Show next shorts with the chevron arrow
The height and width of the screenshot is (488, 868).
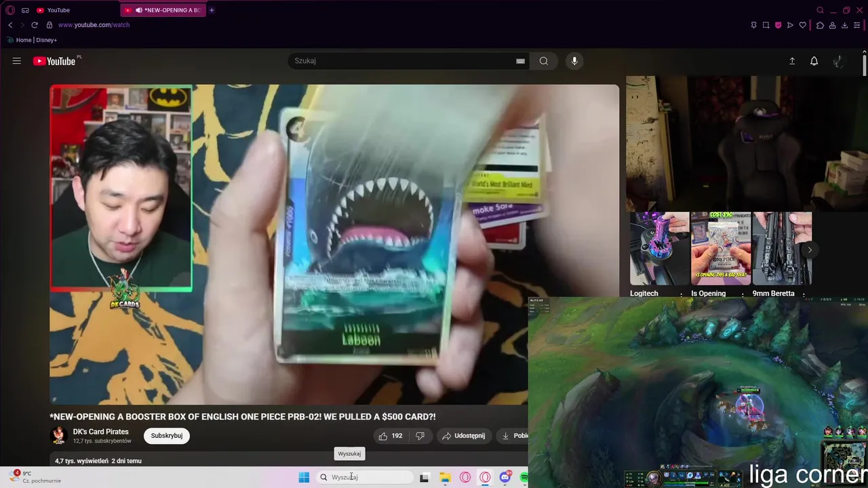click(x=810, y=250)
